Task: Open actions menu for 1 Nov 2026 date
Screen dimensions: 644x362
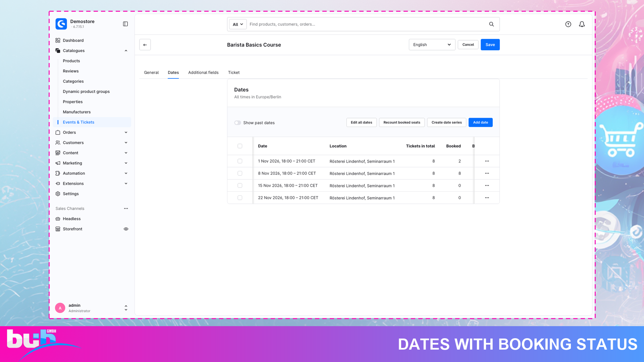Action: (487, 161)
